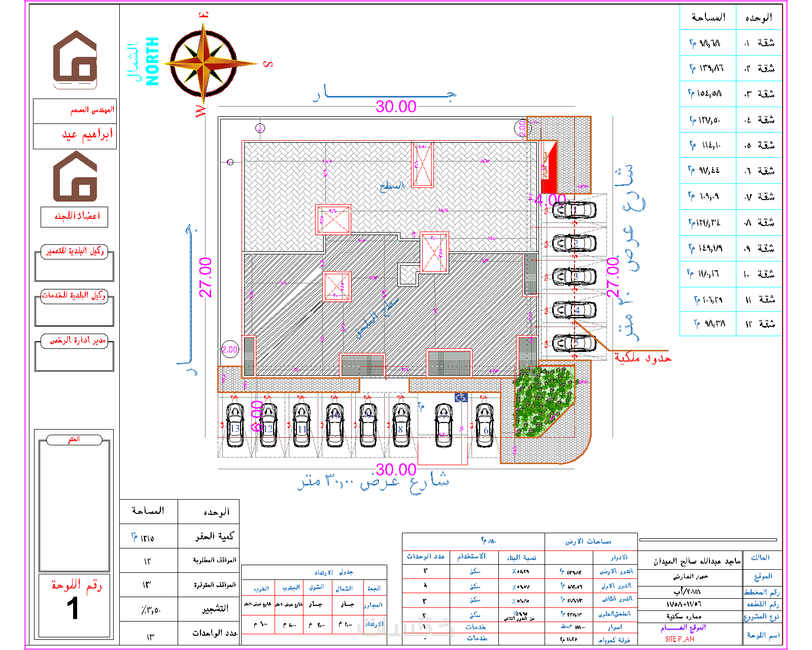
Task: Click the blue accessible parking sign
Action: tap(461, 397)
